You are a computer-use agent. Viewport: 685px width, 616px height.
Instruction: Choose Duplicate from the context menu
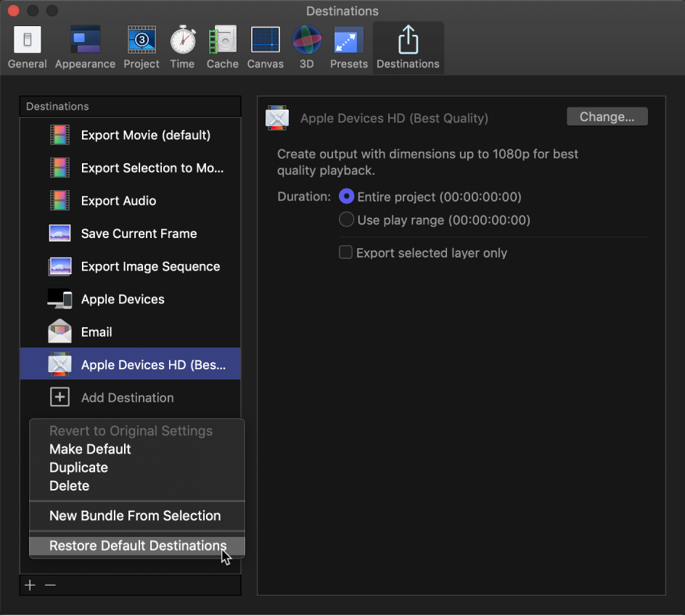pos(78,467)
